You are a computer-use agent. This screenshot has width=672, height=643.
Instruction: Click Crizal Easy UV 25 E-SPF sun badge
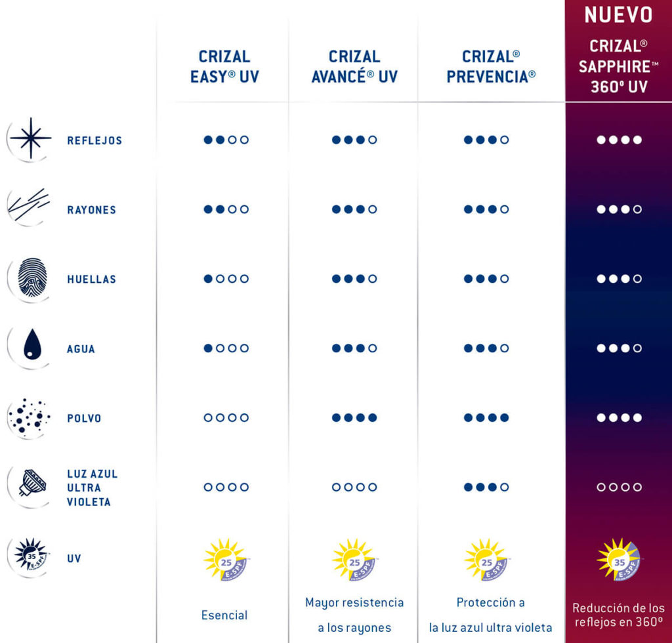coord(226,560)
